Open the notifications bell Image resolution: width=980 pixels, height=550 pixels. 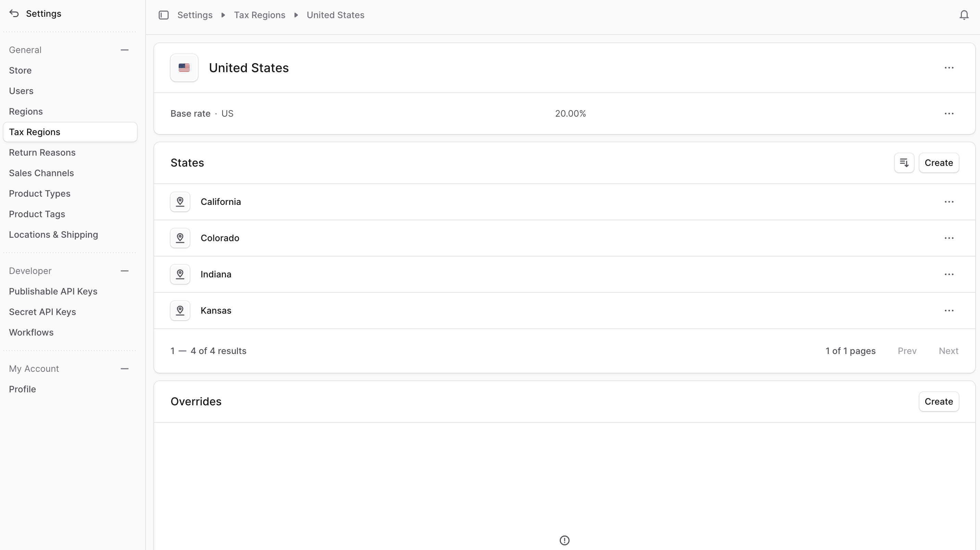964,15
